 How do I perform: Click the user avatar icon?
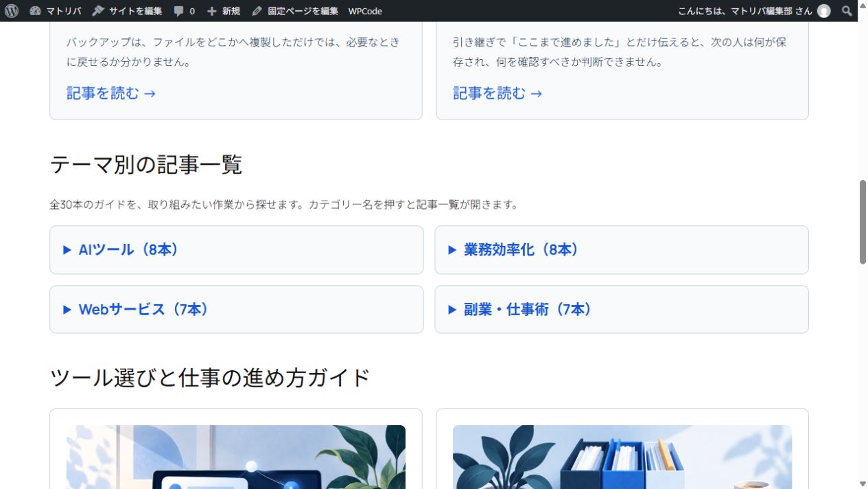(824, 11)
